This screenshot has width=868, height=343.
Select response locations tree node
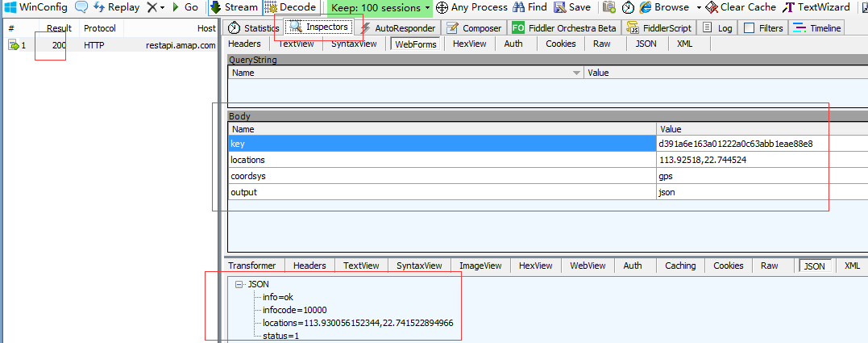pyautogui.click(x=358, y=323)
